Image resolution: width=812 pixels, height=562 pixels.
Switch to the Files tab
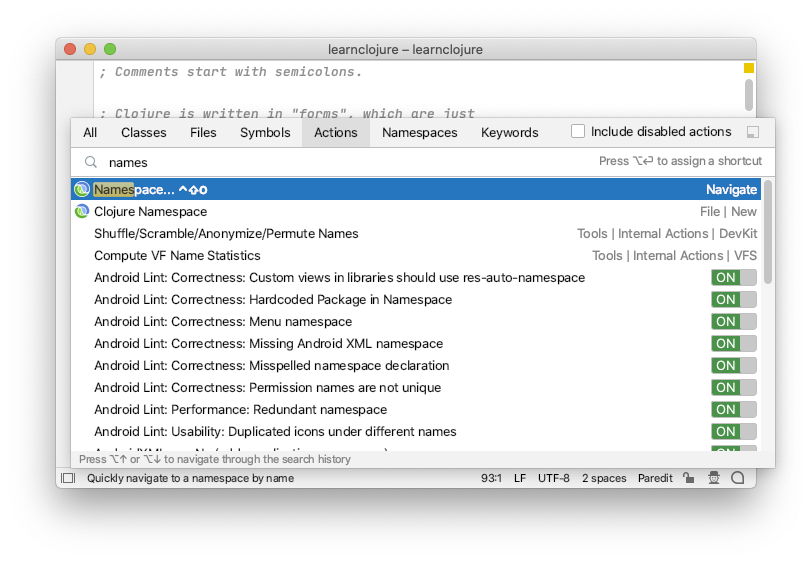point(203,133)
